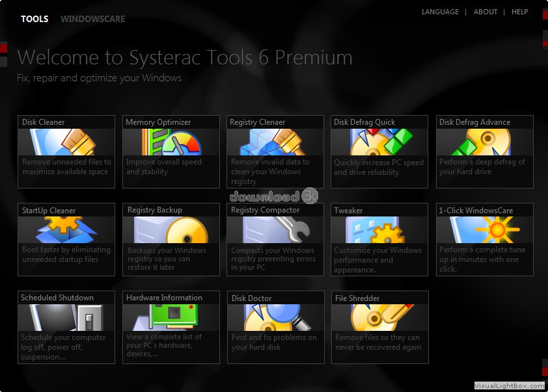
Task: Switch to the TOOLS tab
Action: click(x=34, y=19)
